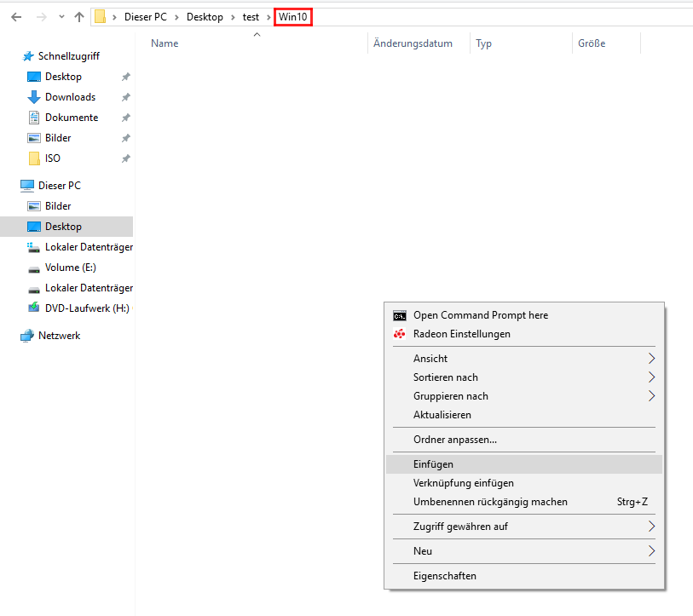Sort by the Name column header
The height and width of the screenshot is (616, 693).
[165, 43]
